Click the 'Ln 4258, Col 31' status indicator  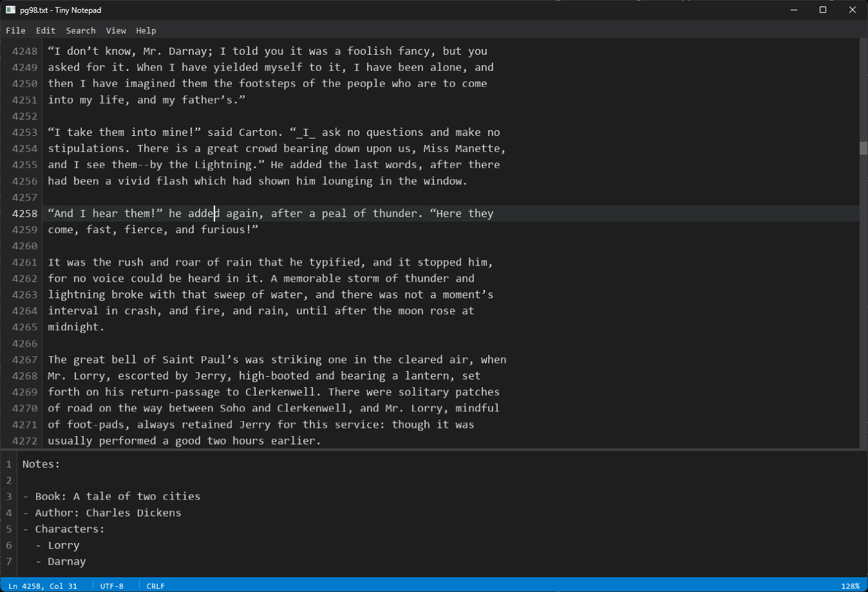(x=43, y=586)
